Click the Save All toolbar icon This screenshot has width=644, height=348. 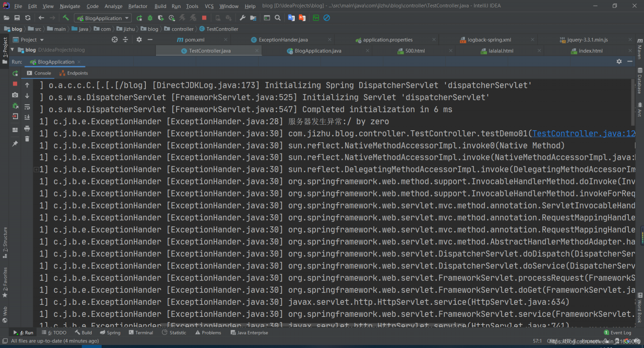(17, 18)
